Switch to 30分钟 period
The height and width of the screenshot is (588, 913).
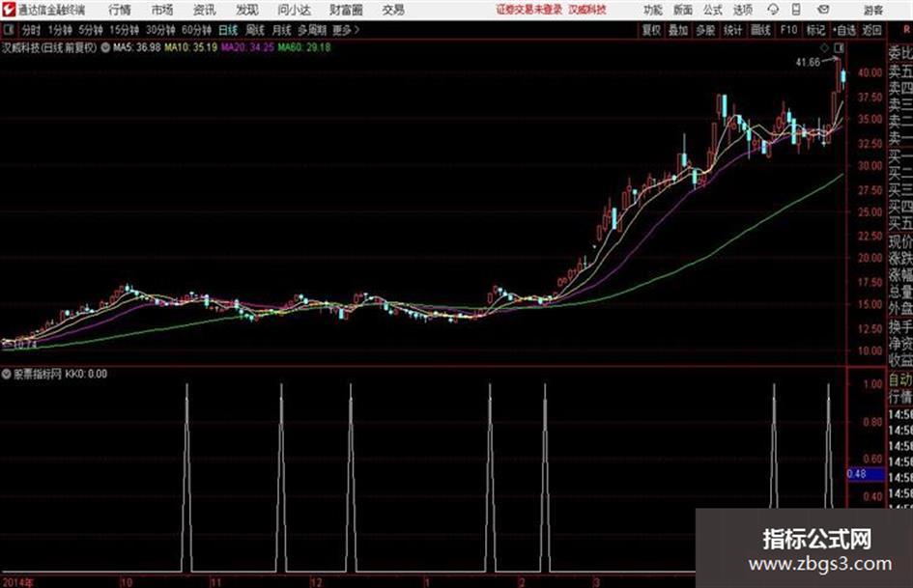click(x=160, y=30)
